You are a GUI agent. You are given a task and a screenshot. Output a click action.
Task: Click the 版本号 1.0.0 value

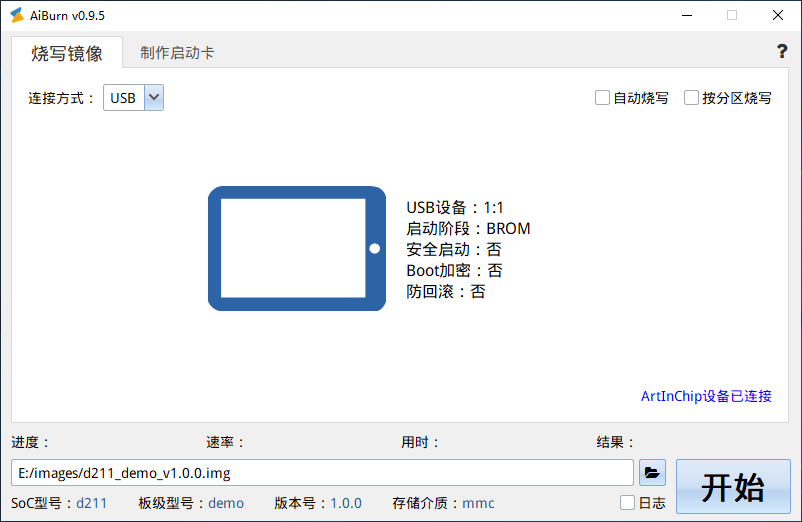pyautogui.click(x=346, y=503)
